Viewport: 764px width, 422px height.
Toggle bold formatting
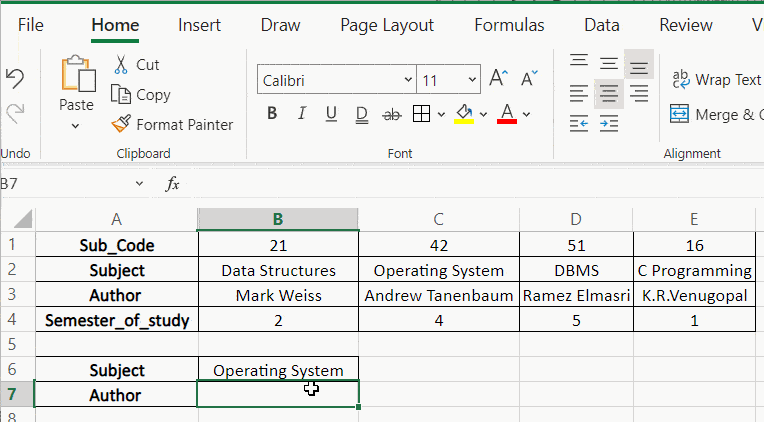(x=272, y=114)
